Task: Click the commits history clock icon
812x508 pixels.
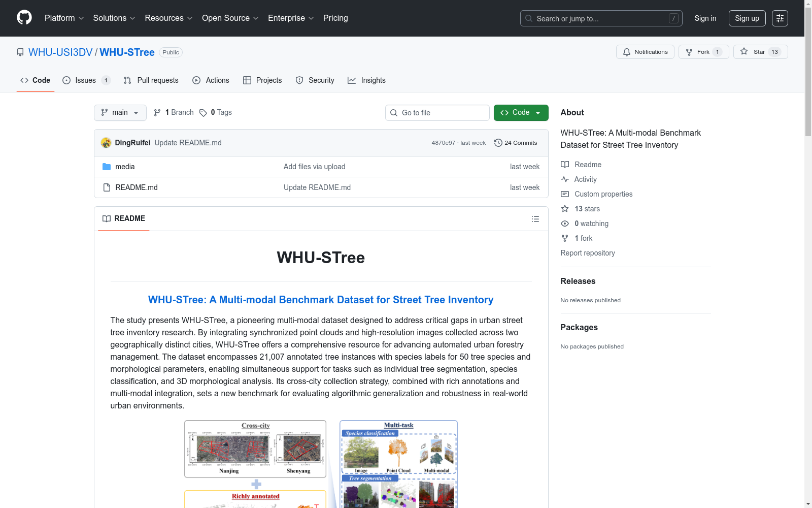Action: [x=498, y=143]
